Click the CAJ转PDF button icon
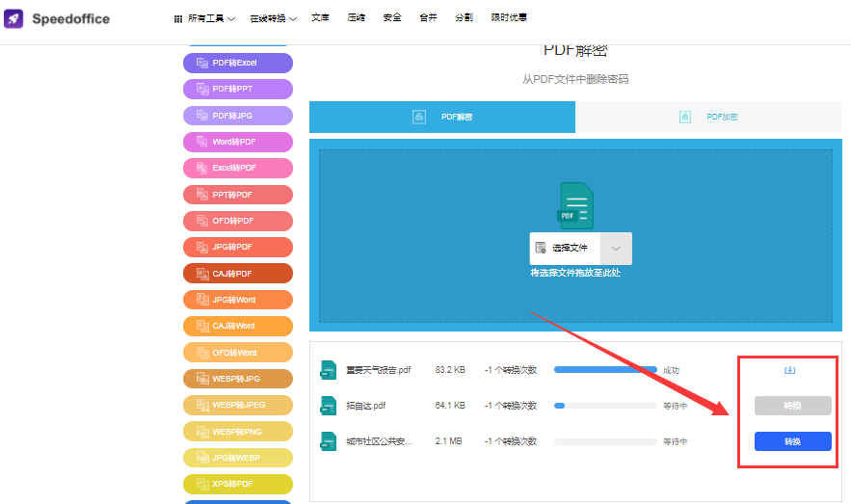The width and height of the screenshot is (851, 504). [x=202, y=274]
